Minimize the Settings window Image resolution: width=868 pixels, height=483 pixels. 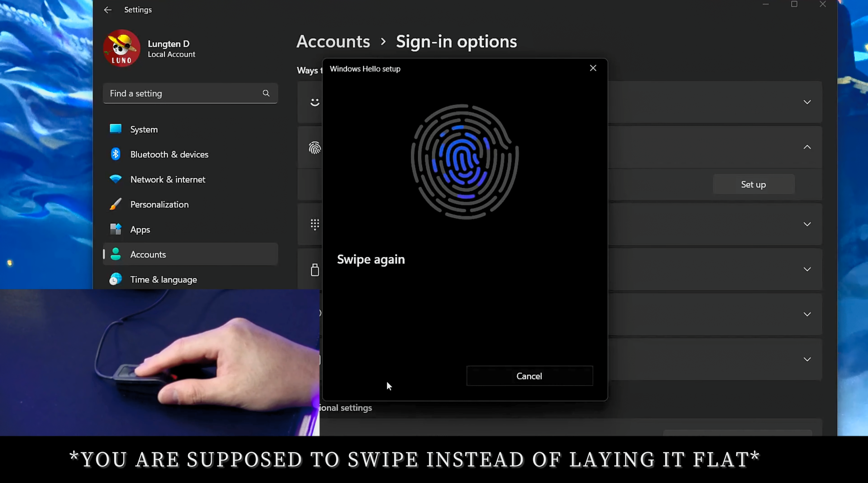click(766, 4)
